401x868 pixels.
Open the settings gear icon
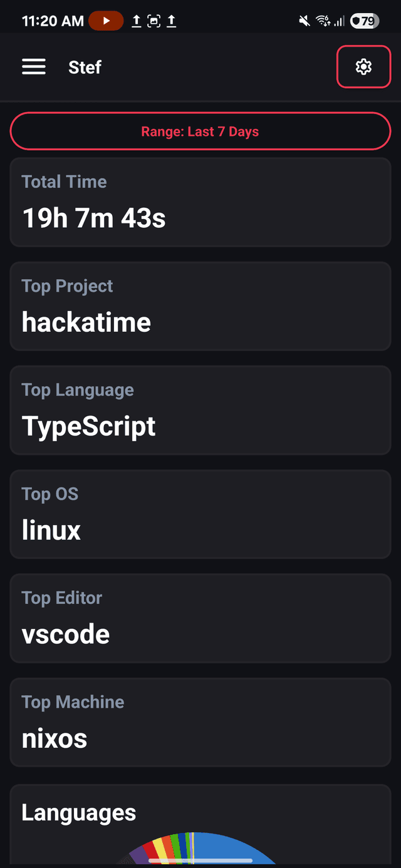click(x=363, y=67)
